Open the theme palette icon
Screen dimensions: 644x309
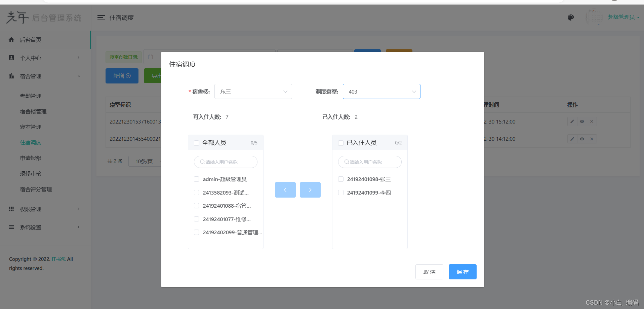coord(571,18)
